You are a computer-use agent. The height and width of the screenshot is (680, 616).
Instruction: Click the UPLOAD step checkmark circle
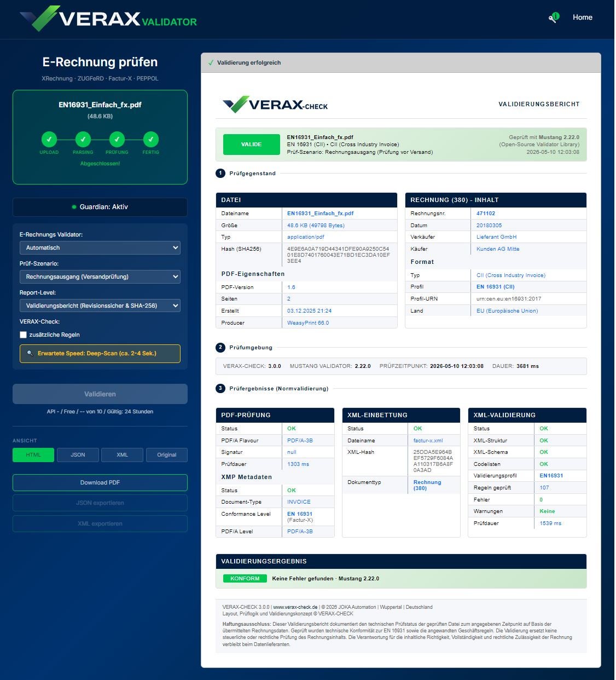click(x=49, y=139)
